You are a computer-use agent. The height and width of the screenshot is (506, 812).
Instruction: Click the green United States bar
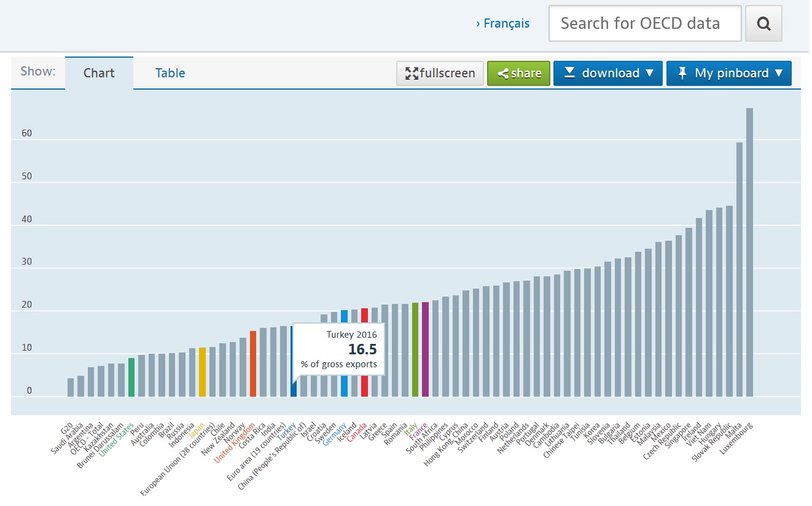click(131, 377)
